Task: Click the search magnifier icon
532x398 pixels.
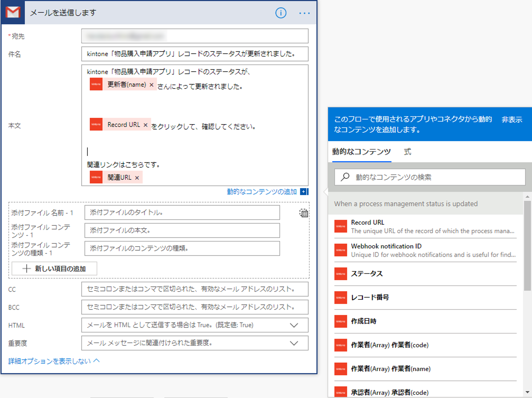Action: (x=345, y=177)
